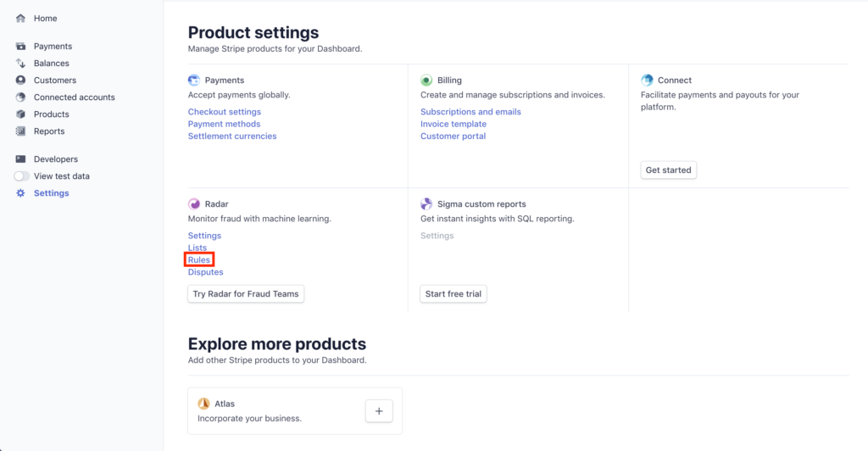The width and height of the screenshot is (868, 451).
Task: Open Developers terminal icon
Action: (x=20, y=159)
